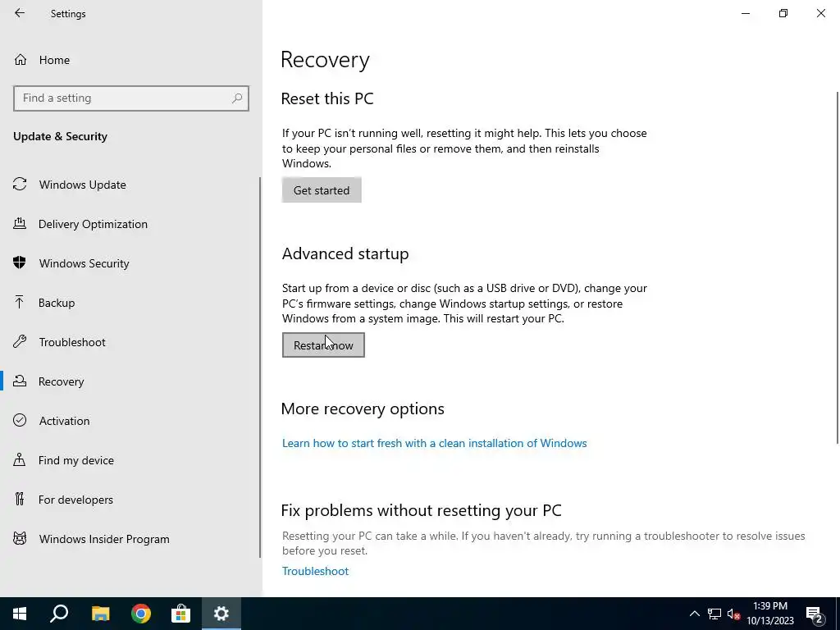The image size is (840, 630).
Task: Click the Windows Security shield icon
Action: pyautogui.click(x=20, y=262)
